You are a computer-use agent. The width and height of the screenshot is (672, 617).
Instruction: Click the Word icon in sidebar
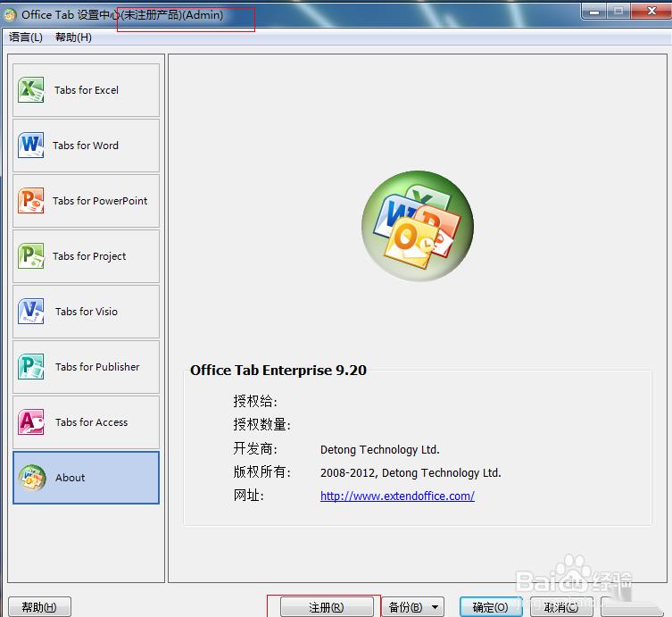coord(30,145)
